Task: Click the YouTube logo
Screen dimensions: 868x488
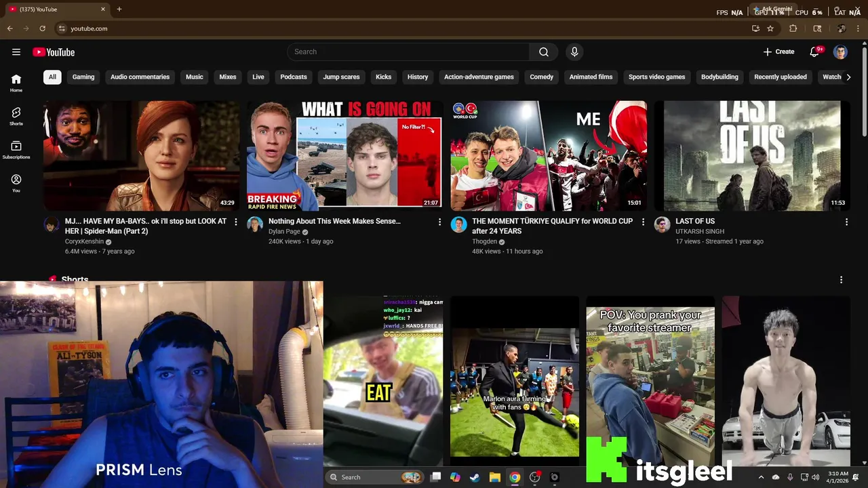Action: tap(54, 52)
